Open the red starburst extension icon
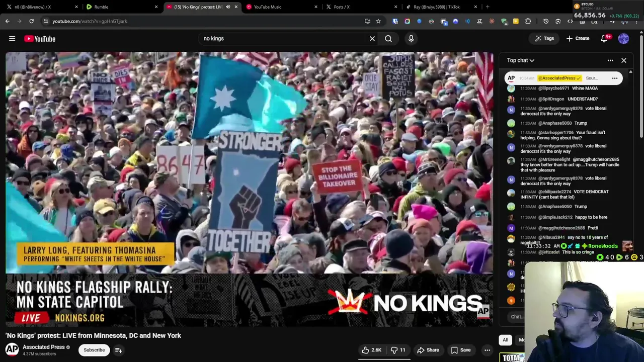This screenshot has height=362, width=644. point(492,21)
